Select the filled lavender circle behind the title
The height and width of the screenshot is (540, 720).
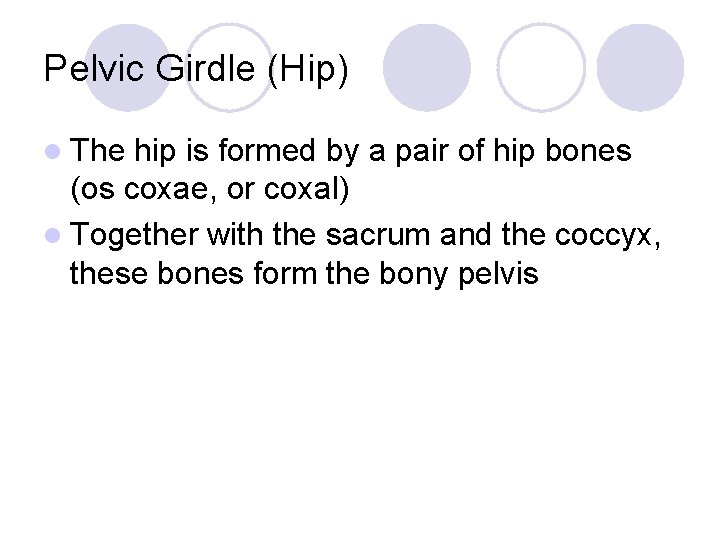coord(126,66)
